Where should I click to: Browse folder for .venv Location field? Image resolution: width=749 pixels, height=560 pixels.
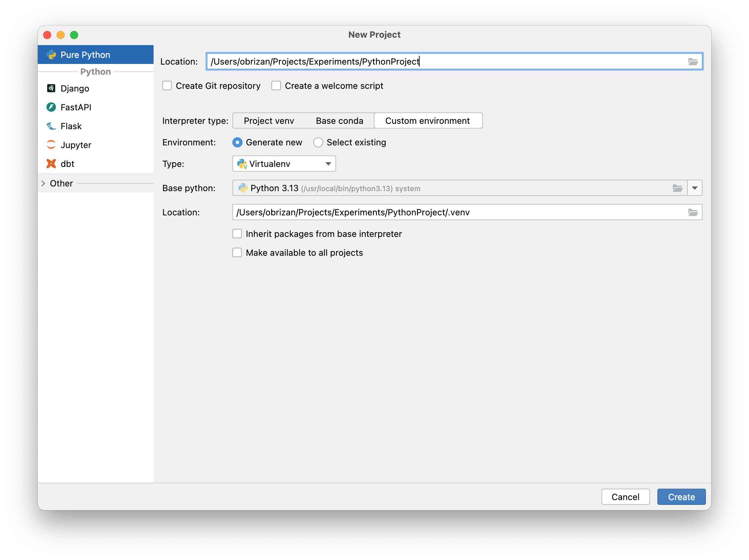click(693, 212)
